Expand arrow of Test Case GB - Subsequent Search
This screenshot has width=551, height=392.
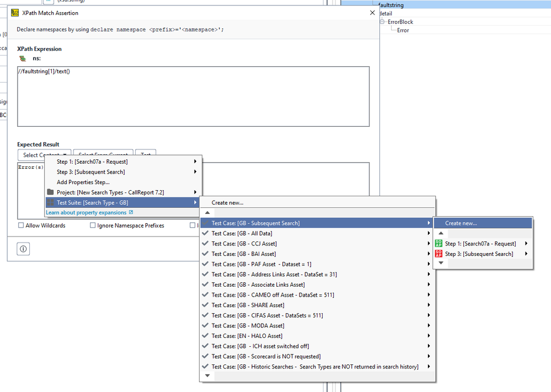tap(429, 223)
